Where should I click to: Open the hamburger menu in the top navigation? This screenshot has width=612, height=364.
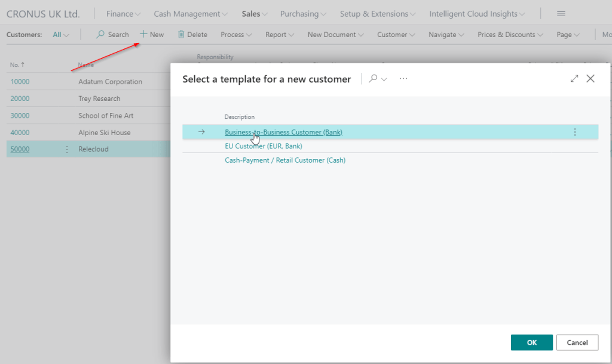[x=561, y=14]
